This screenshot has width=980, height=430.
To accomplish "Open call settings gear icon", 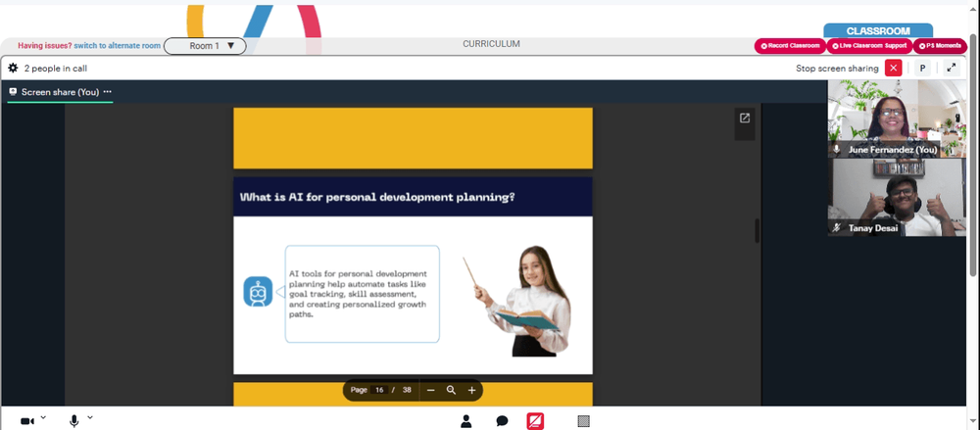I will coord(13,69).
